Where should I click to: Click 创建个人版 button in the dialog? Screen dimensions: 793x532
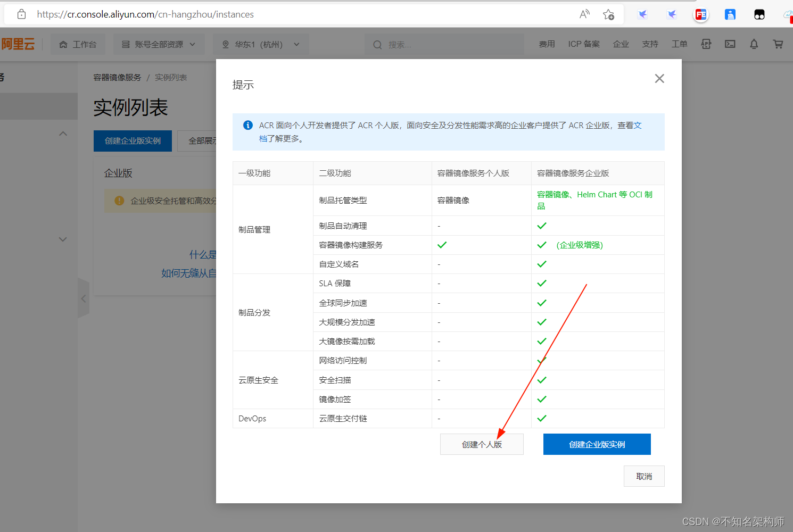click(x=482, y=444)
